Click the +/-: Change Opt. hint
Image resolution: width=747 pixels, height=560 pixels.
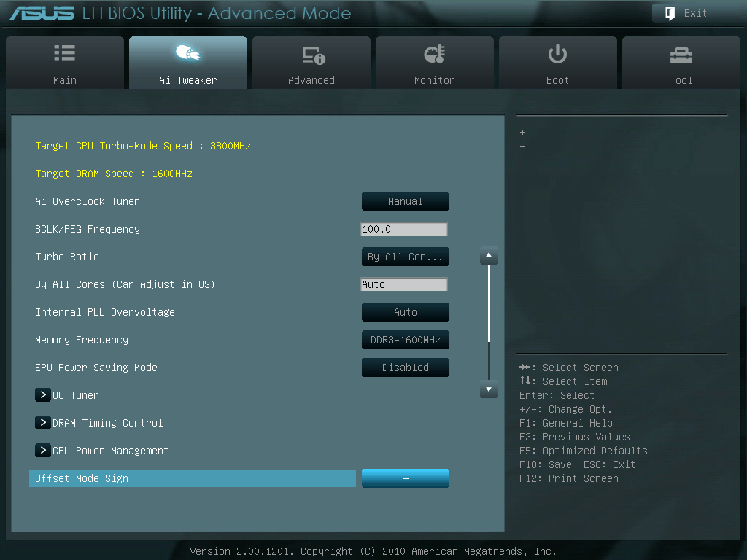coord(565,409)
